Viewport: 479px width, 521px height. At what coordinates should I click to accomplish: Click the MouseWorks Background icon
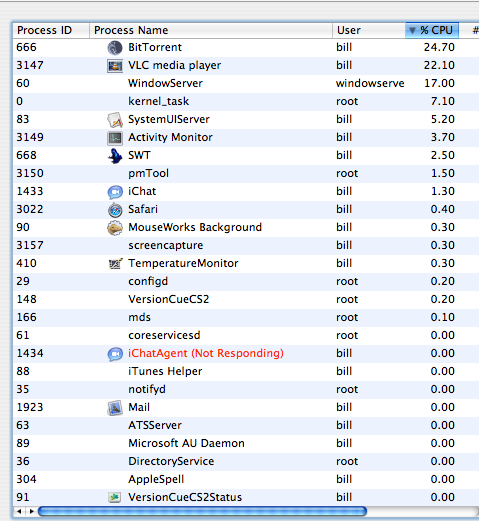click(115, 228)
